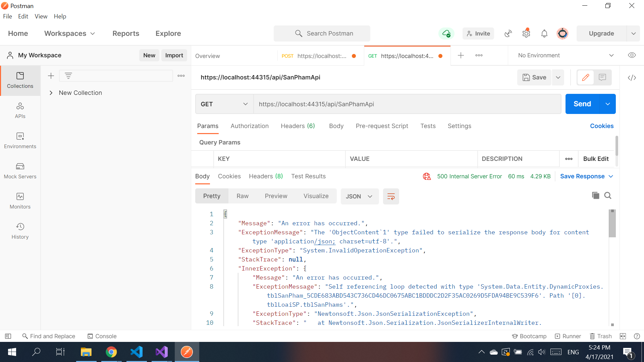Switch response view to Visualize
This screenshot has width=644, height=362.
click(316, 196)
